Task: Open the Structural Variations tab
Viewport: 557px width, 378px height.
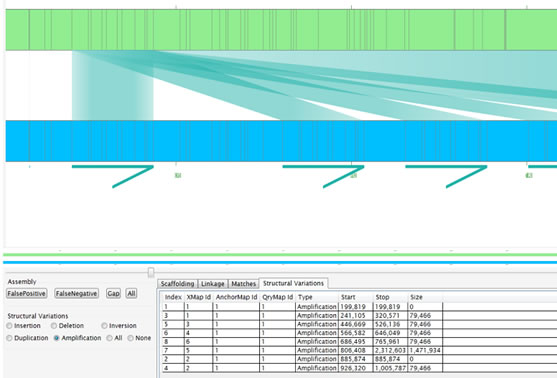Action: click(293, 284)
